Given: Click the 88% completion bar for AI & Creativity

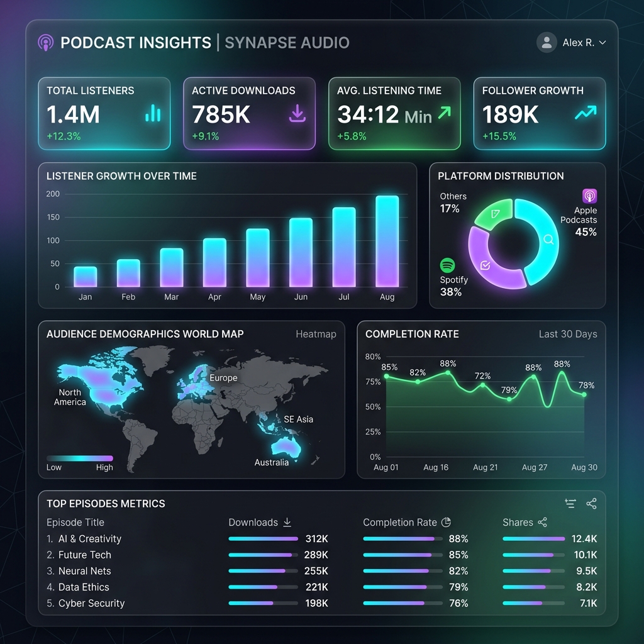Looking at the screenshot, I should click(402, 538).
